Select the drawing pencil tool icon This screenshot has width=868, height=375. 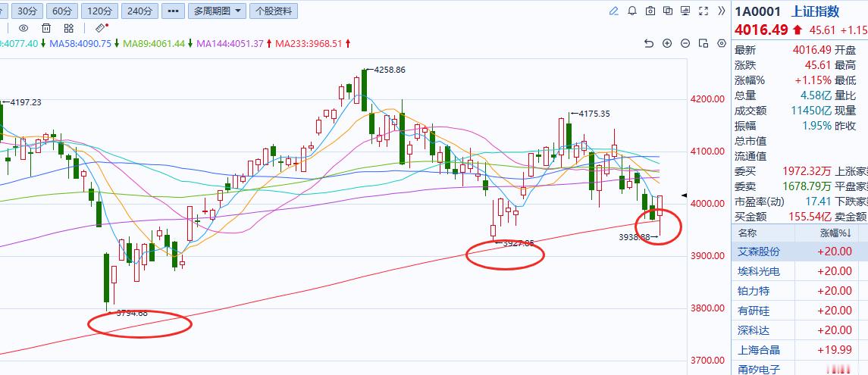[613, 11]
